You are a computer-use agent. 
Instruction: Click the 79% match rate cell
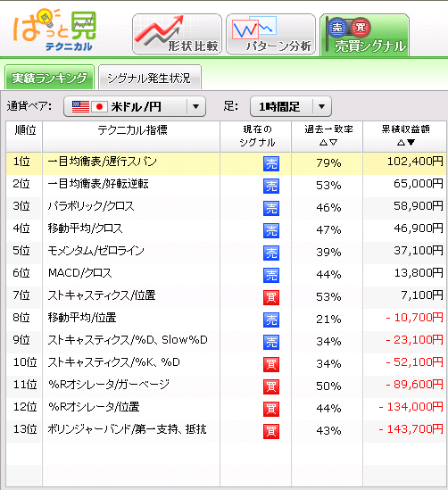[328, 162]
